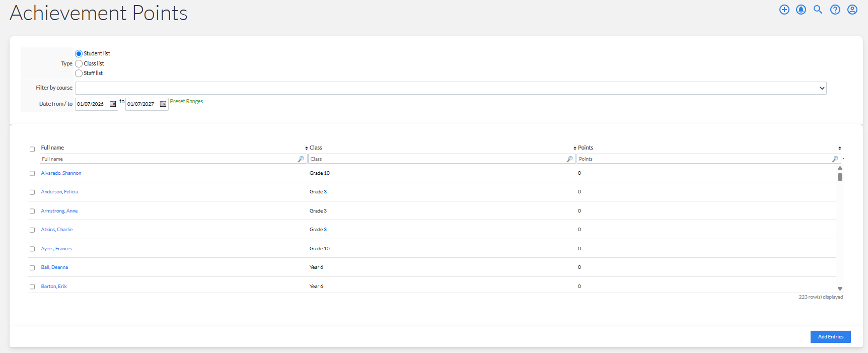The height and width of the screenshot is (353, 868).
Task: Click the search icon in Class filter
Action: pyautogui.click(x=569, y=159)
